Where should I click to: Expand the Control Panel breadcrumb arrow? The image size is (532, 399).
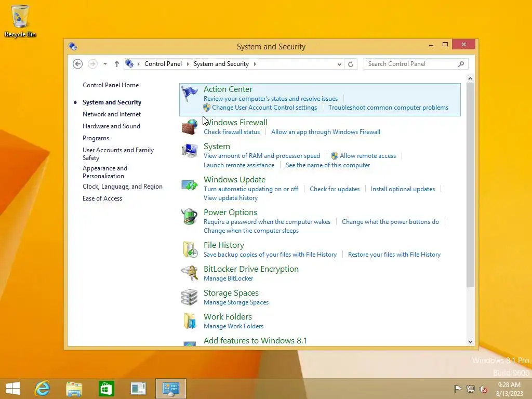pyautogui.click(x=188, y=64)
